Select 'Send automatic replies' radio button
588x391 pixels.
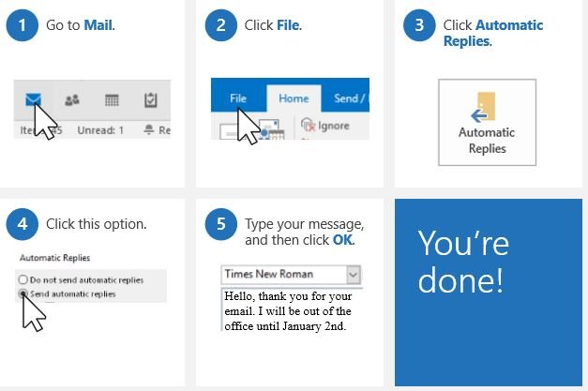(x=23, y=293)
